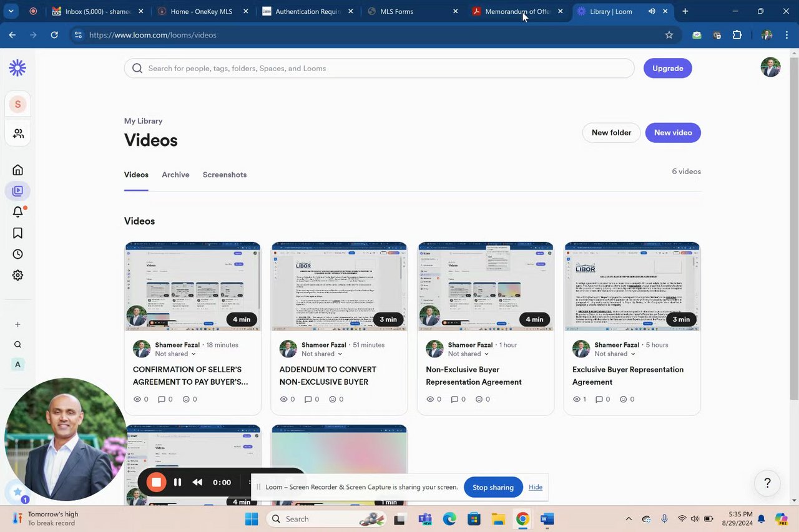The height and width of the screenshot is (532, 799).
Task: Open the 'Not shared' dropdown for Exclusive Buyer video
Action: 615,354
